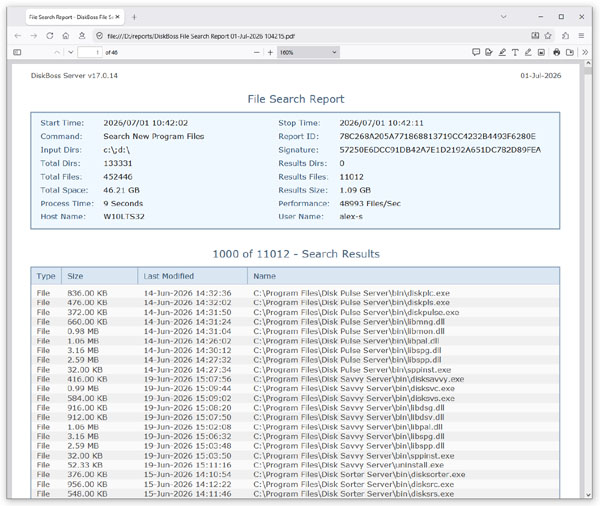The image size is (600, 506).
Task: Open the browser extensions menu
Action: pos(566,36)
